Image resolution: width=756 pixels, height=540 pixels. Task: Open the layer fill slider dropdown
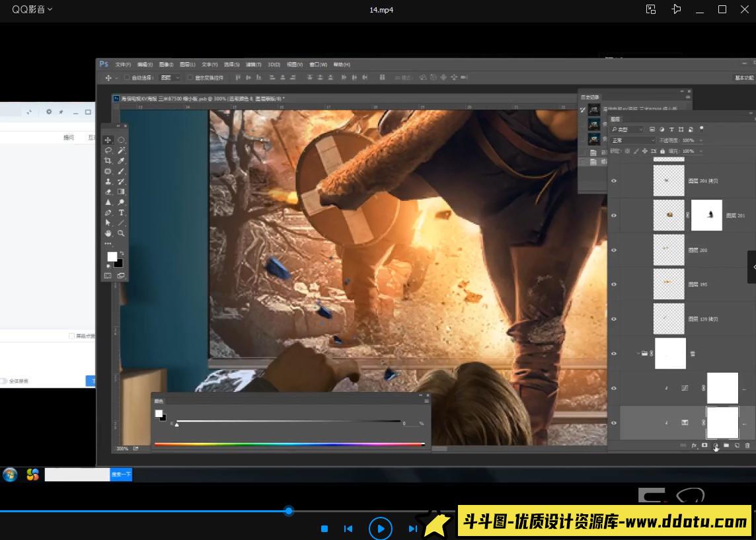click(x=700, y=151)
